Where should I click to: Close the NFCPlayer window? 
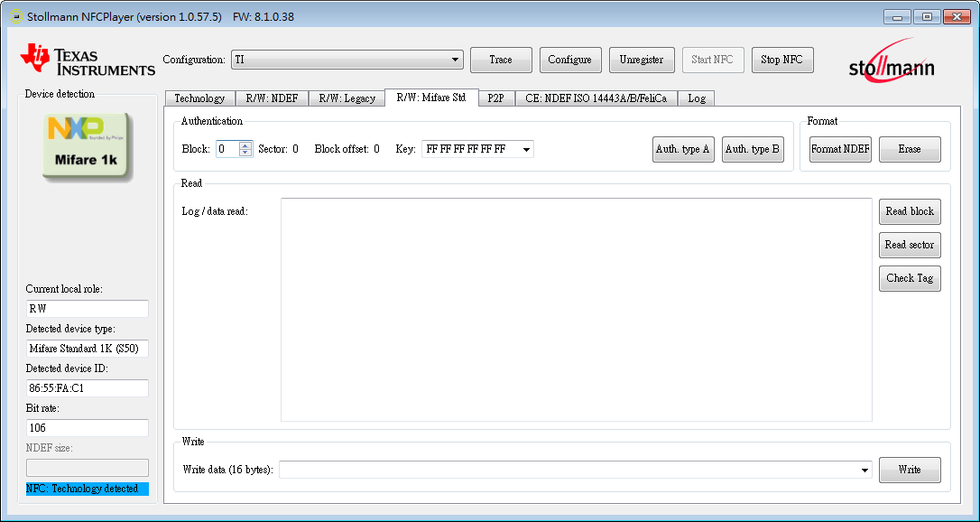pyautogui.click(x=957, y=17)
